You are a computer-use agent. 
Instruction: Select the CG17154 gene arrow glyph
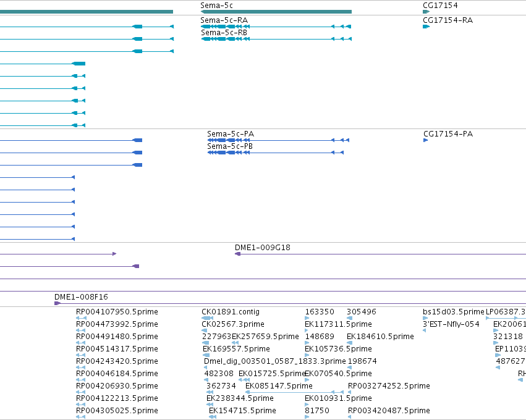(426, 12)
